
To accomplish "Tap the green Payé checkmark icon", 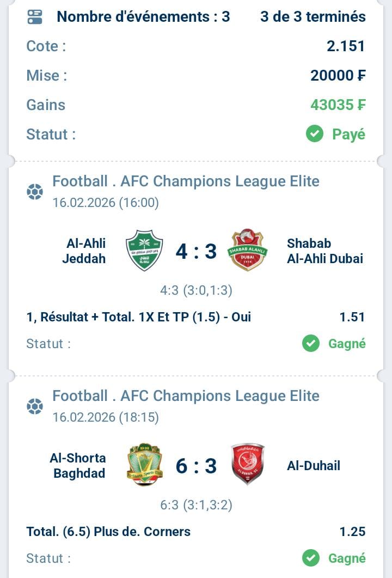I will (x=315, y=134).
